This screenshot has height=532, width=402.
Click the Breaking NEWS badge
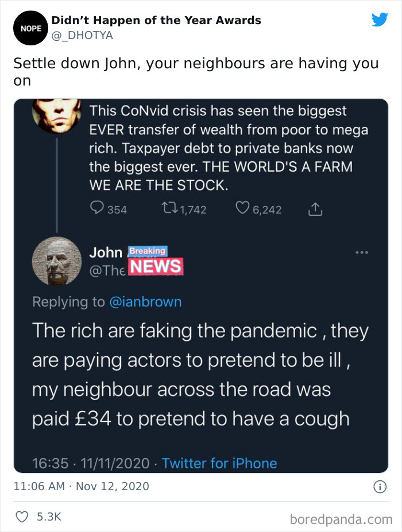pyautogui.click(x=154, y=261)
